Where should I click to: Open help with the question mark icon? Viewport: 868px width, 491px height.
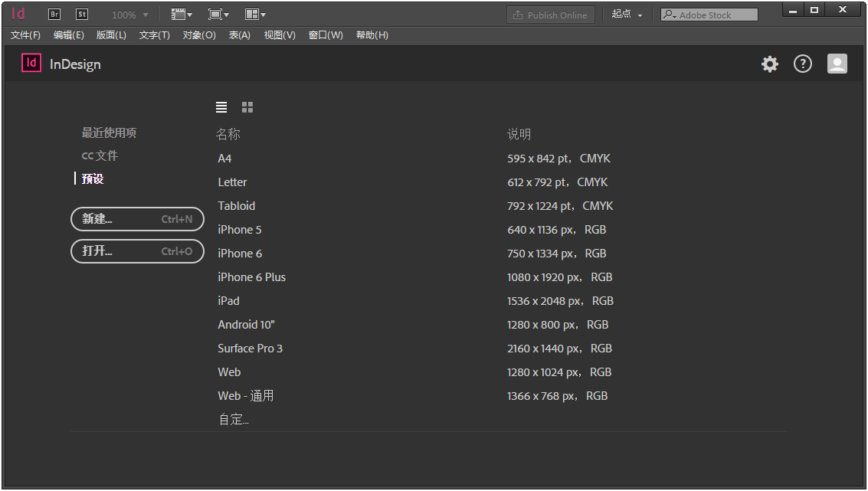[x=803, y=64]
